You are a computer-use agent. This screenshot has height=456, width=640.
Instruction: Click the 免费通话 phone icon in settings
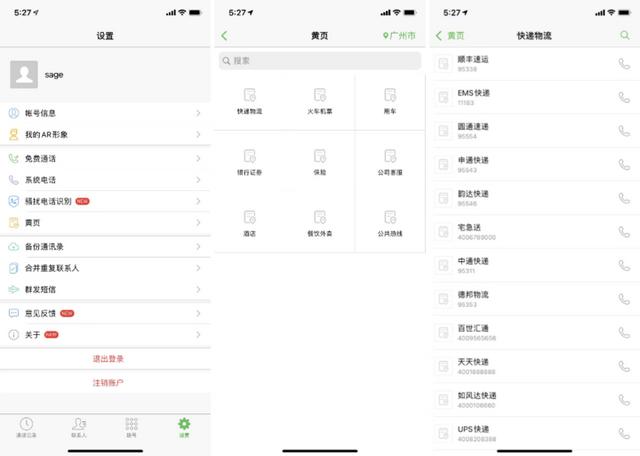[x=13, y=158]
